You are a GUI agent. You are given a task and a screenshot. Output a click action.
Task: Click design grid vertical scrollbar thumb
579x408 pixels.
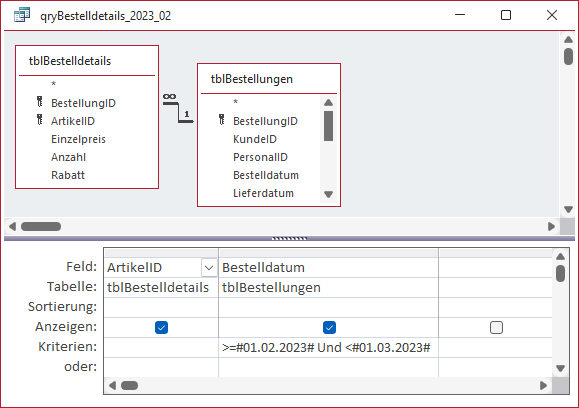tap(561, 273)
